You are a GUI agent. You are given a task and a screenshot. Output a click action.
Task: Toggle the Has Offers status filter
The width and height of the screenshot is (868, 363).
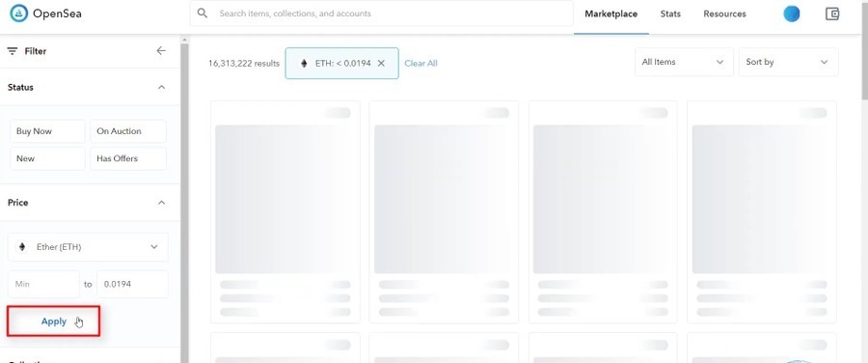128,158
